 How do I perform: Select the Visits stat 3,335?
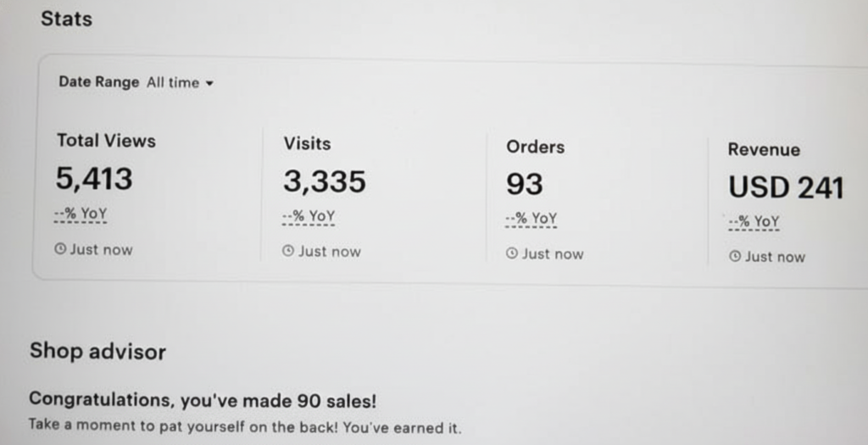click(324, 181)
